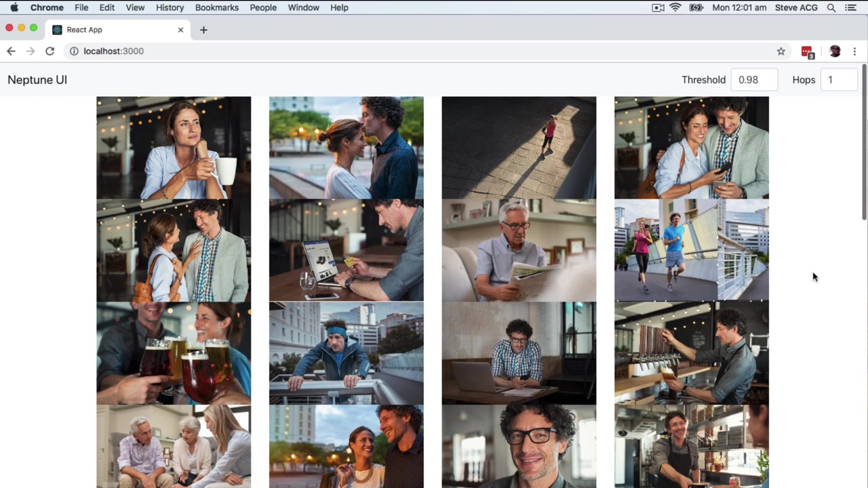868x488 pixels.
Task: Open the Help menu
Action: click(x=339, y=7)
